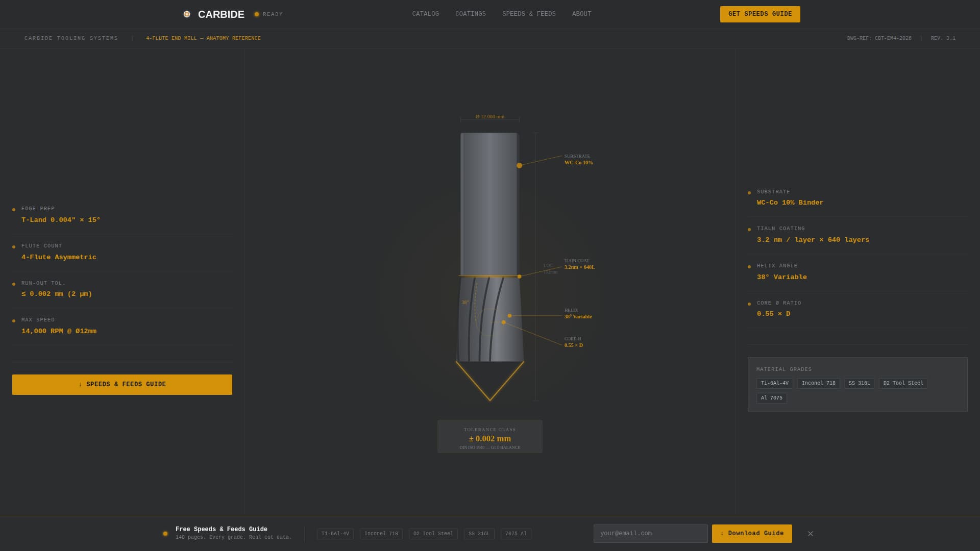980x551 pixels.
Task: Click the READY status indicator dot
Action: pos(257,14)
